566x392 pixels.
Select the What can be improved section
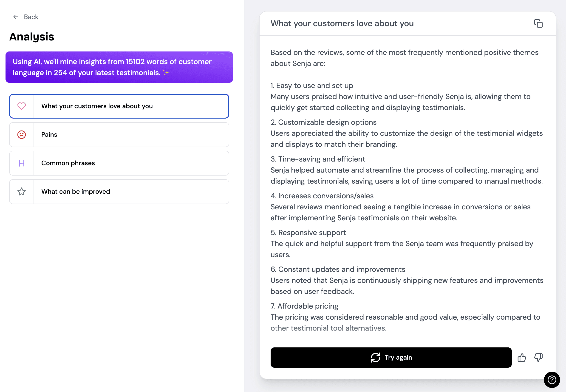(119, 192)
